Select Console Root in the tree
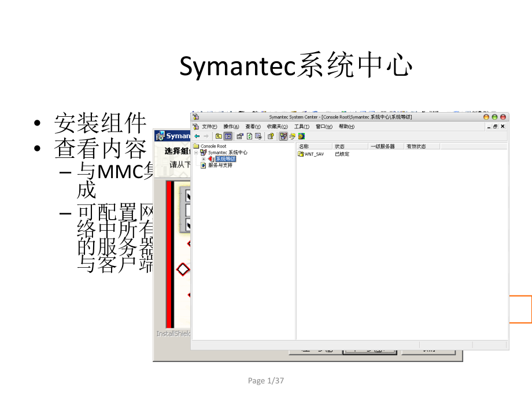 (x=213, y=146)
